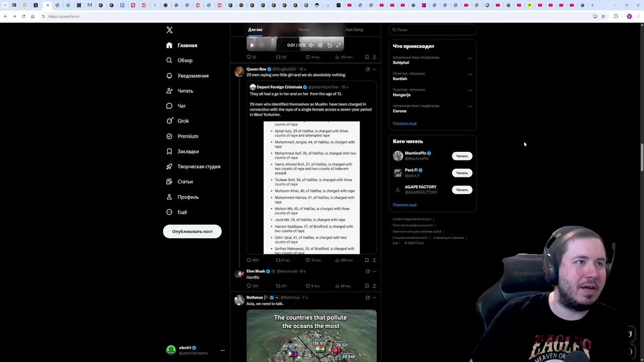Open Rothmus post more menu
This screenshot has width=644, height=362.
coord(374,297)
